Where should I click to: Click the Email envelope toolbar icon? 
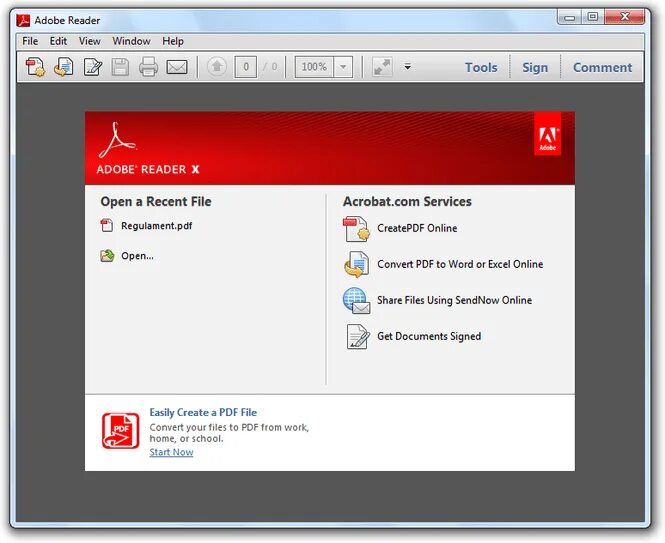[x=177, y=67]
